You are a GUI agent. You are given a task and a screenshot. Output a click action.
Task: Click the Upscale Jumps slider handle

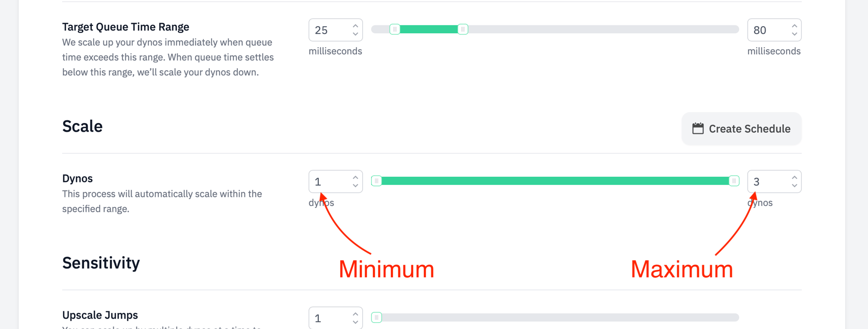point(377,318)
